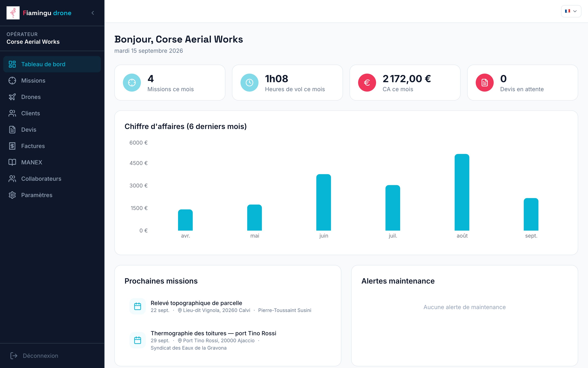Click the clock icon on Heures de vol card
The height and width of the screenshot is (368, 588).
coord(249,83)
